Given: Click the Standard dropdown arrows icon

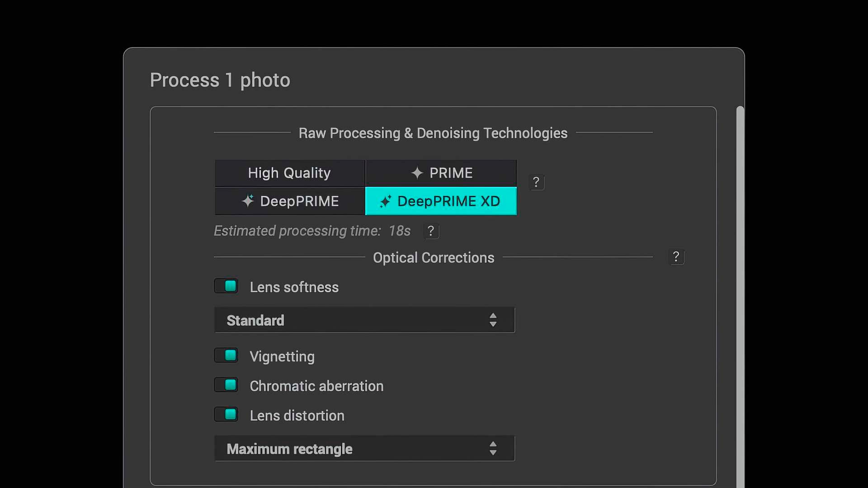Looking at the screenshot, I should coord(493,320).
